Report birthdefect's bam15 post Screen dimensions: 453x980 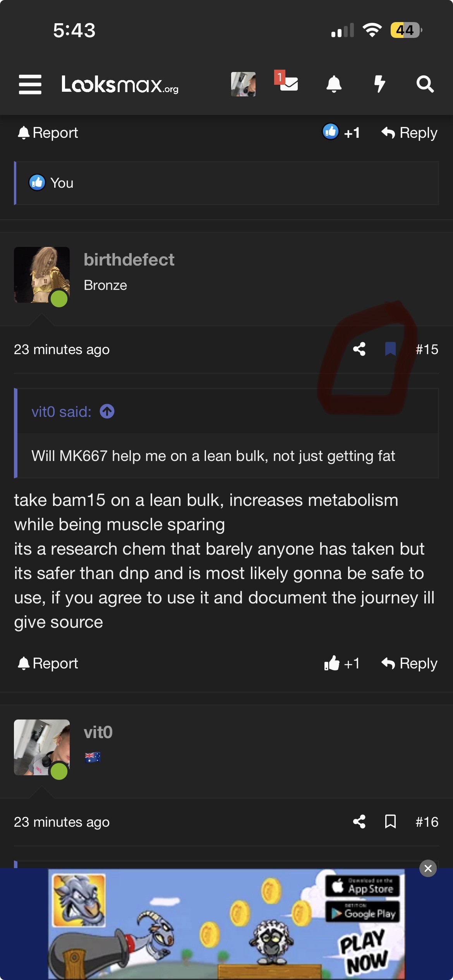click(x=48, y=663)
